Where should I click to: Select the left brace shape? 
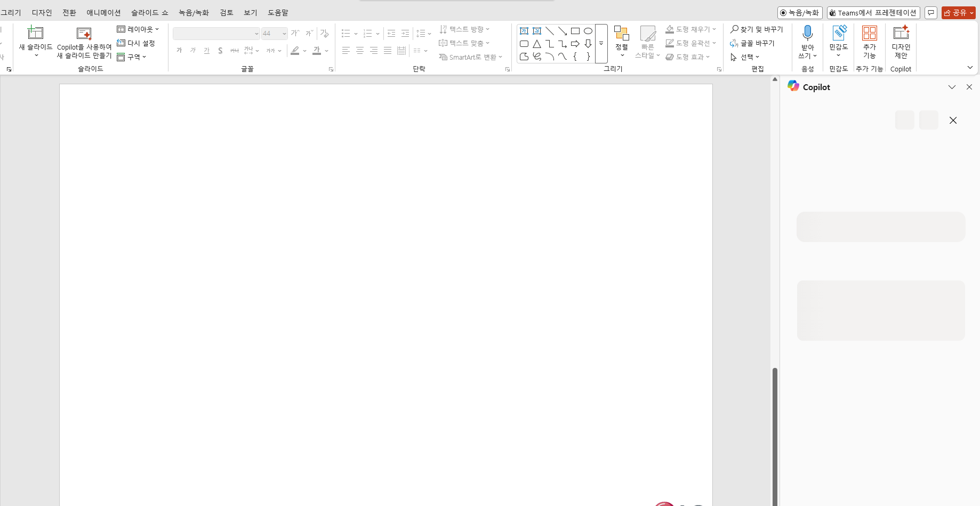pyautogui.click(x=575, y=57)
